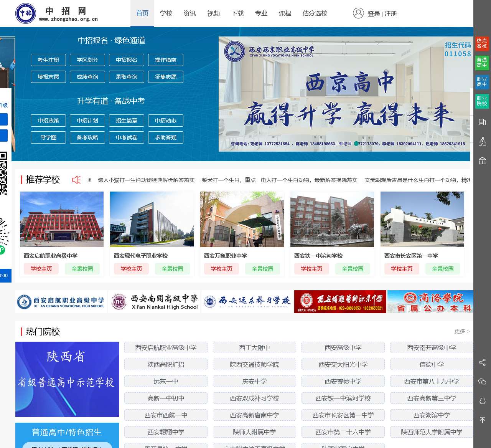Click 全景校园 under 西安市长安区第一中学
The width and height of the screenshot is (491, 448).
(443, 269)
